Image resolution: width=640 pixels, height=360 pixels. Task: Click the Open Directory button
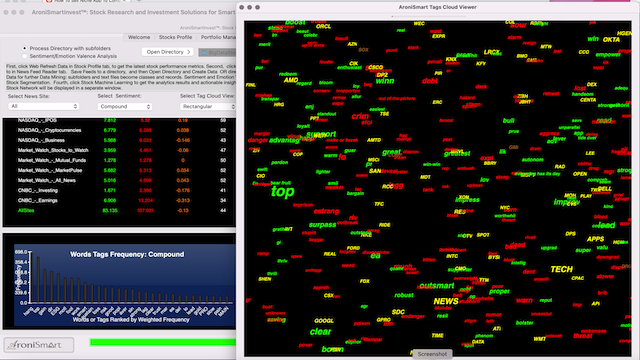coord(168,52)
